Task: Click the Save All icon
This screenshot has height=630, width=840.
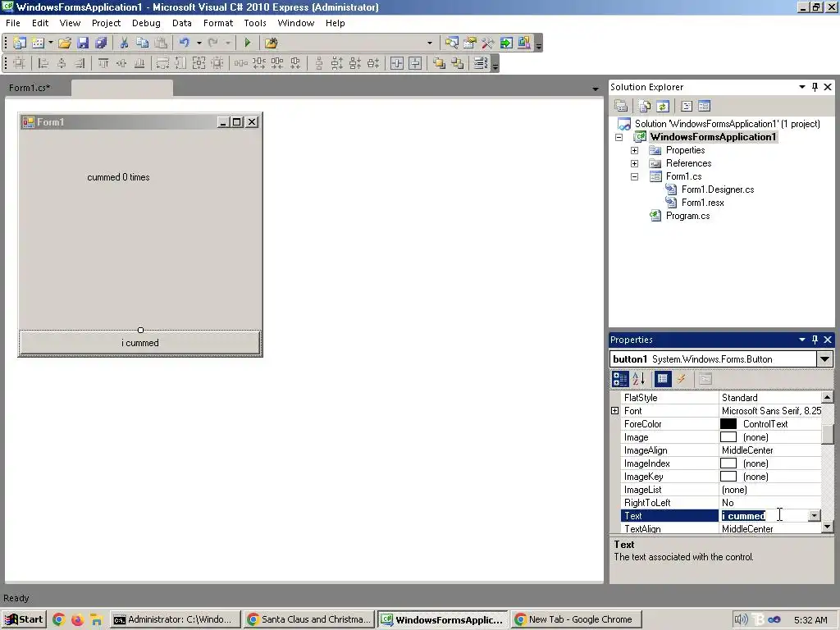Action: pyautogui.click(x=101, y=43)
